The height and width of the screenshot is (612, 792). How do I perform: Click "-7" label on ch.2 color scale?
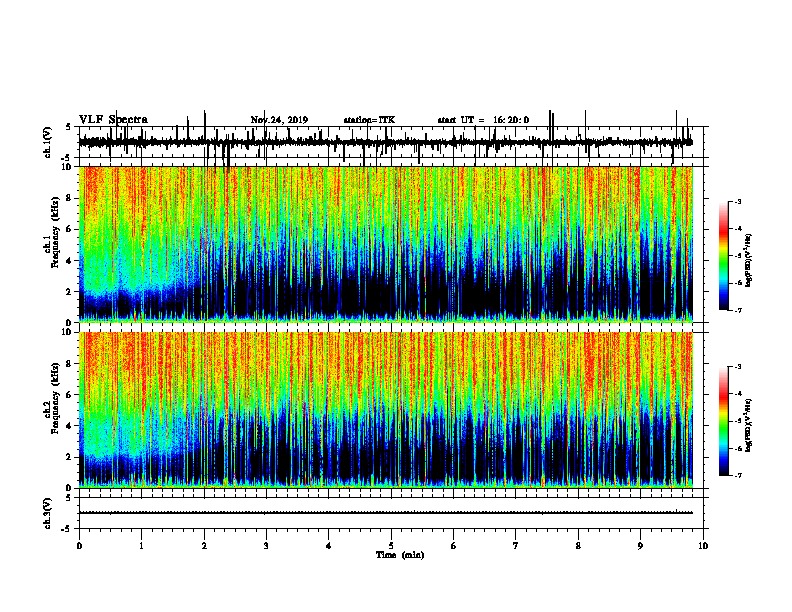(x=738, y=476)
